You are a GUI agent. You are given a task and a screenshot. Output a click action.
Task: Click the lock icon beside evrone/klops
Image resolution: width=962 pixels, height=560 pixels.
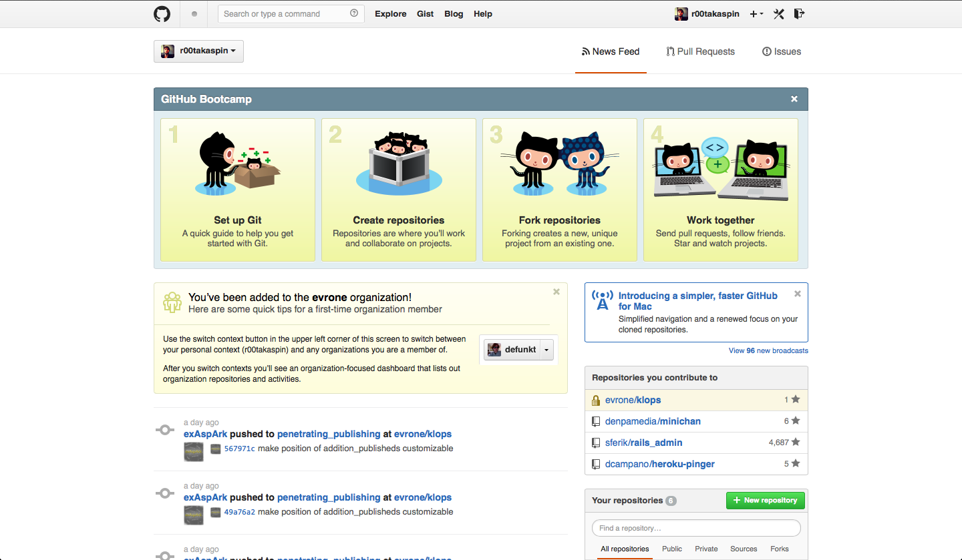[x=596, y=400]
